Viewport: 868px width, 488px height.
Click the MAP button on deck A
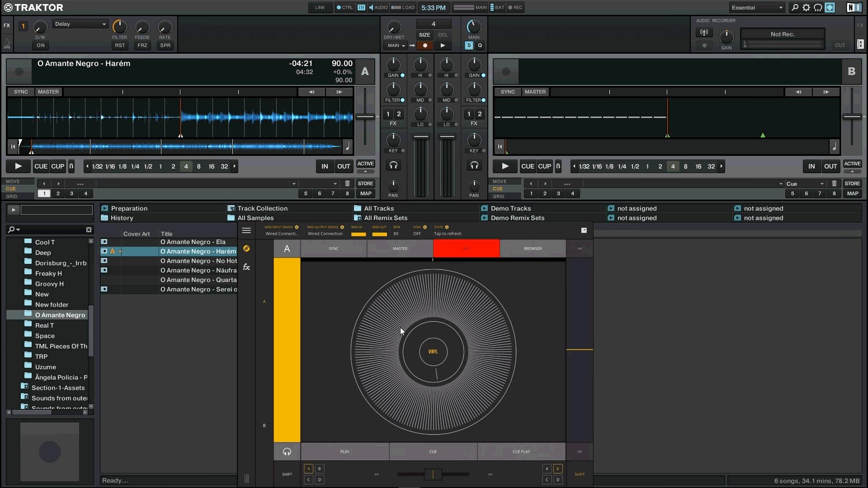coord(366,193)
